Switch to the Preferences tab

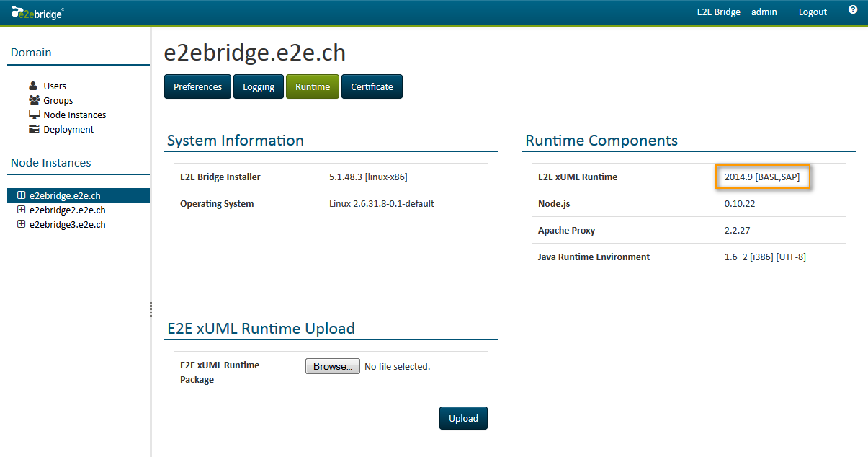pos(197,86)
